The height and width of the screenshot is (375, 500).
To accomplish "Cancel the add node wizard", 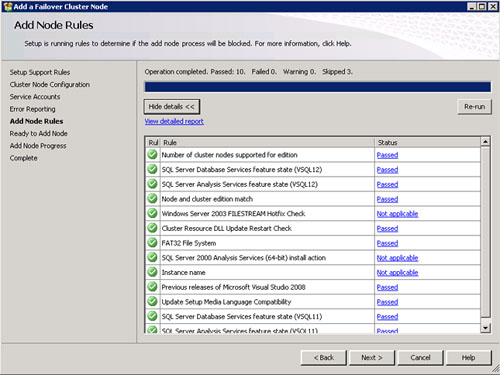I will [420, 358].
